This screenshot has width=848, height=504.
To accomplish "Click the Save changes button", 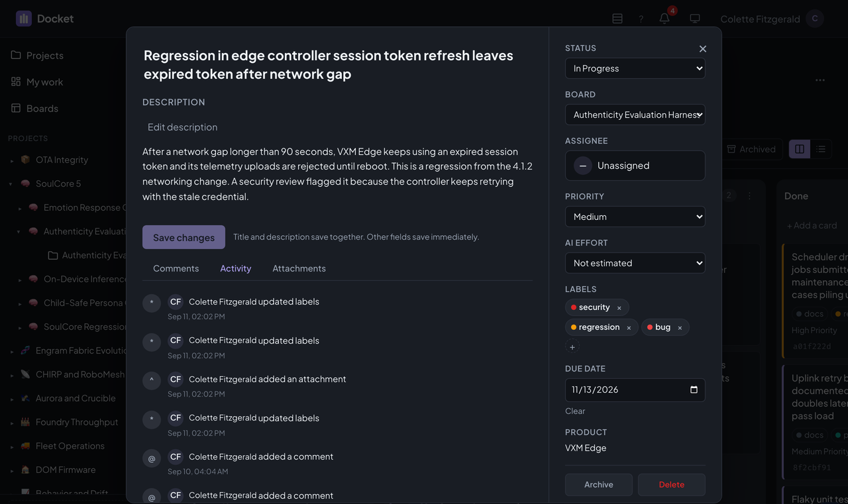I will point(184,237).
